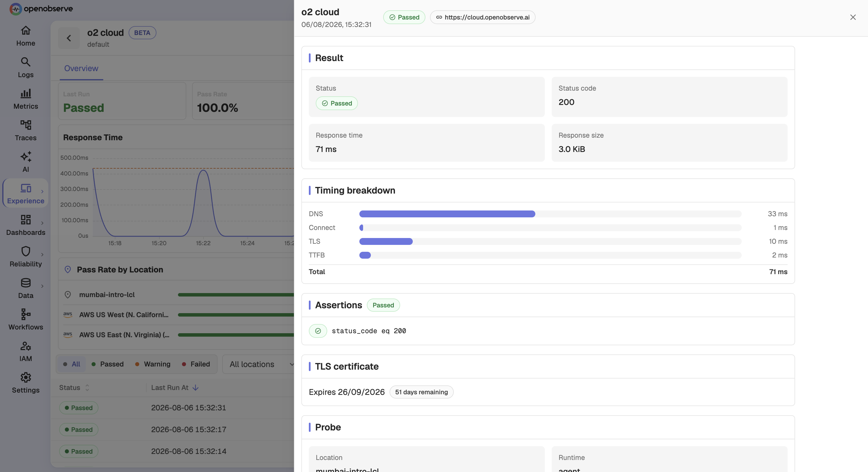Open Data database icon
The width and height of the screenshot is (868, 472).
click(x=26, y=283)
